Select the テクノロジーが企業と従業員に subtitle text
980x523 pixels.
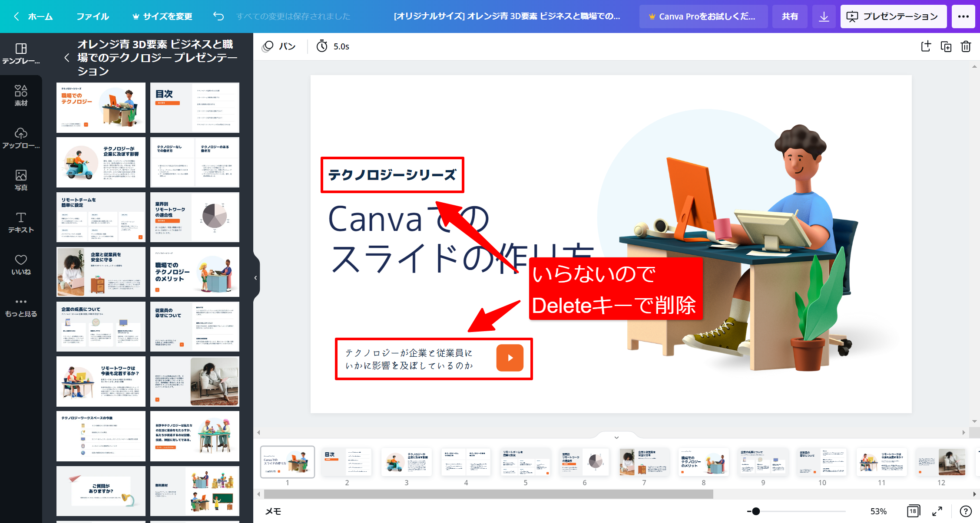pos(409,359)
